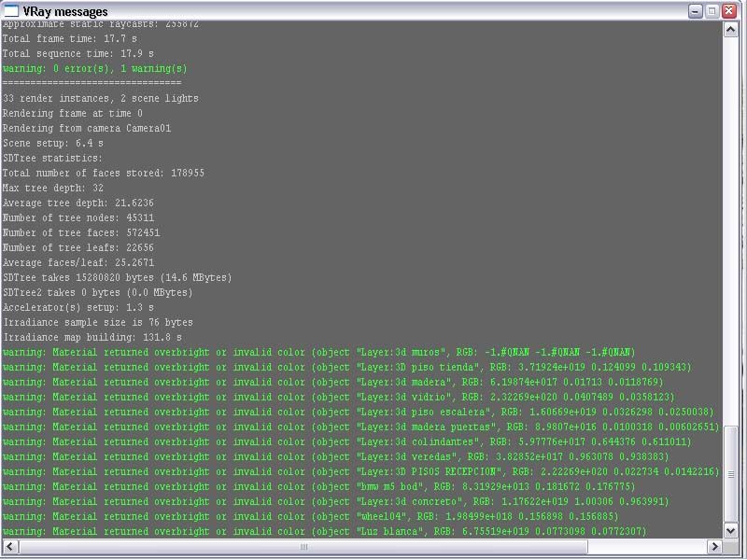
Task: Click 'Average tree depth: 21.6236' line
Action: 78,203
